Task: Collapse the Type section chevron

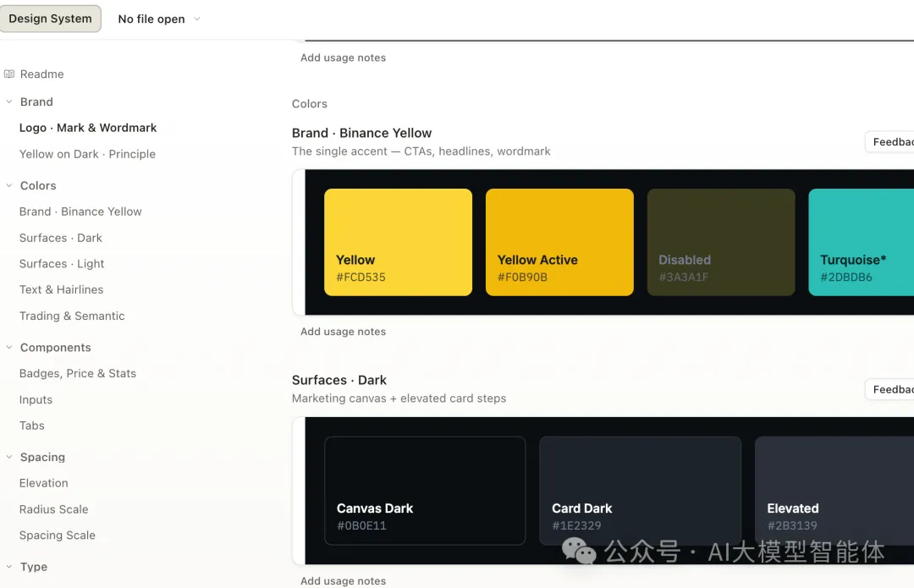Action: (x=8, y=567)
